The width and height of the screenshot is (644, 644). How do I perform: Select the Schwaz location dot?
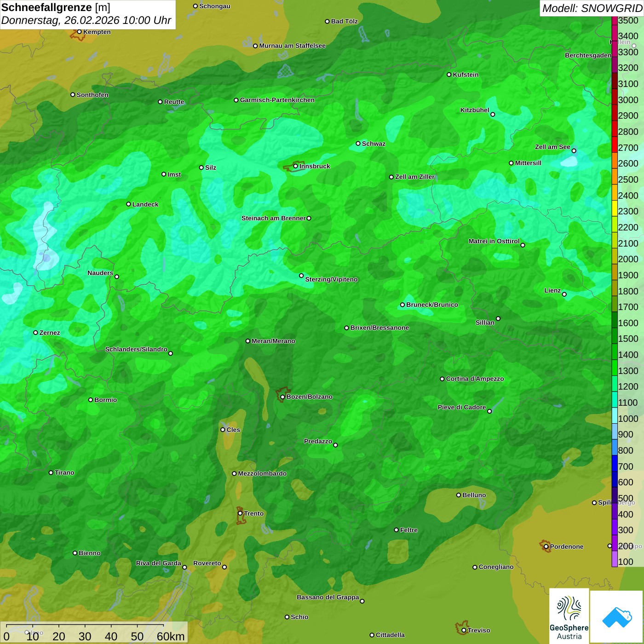coord(358,144)
